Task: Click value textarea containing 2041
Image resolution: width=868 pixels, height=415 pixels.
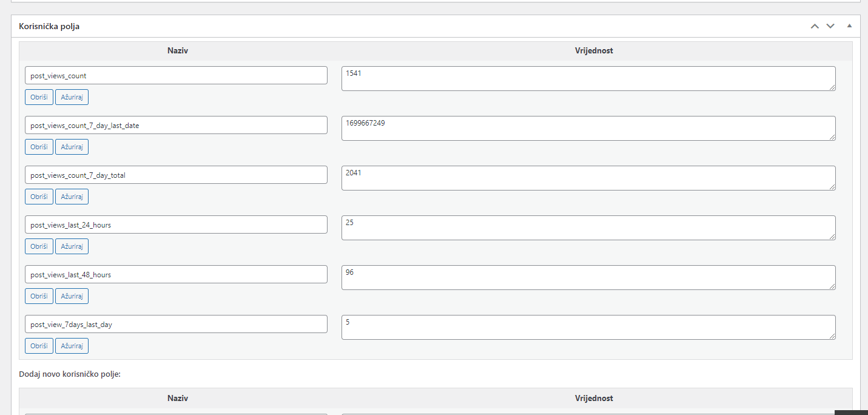Action: pyautogui.click(x=588, y=178)
